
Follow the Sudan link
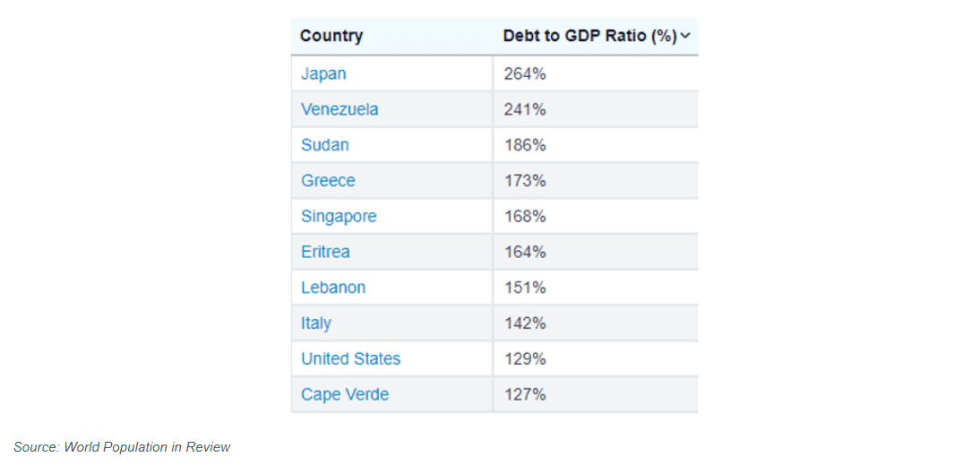pos(325,145)
